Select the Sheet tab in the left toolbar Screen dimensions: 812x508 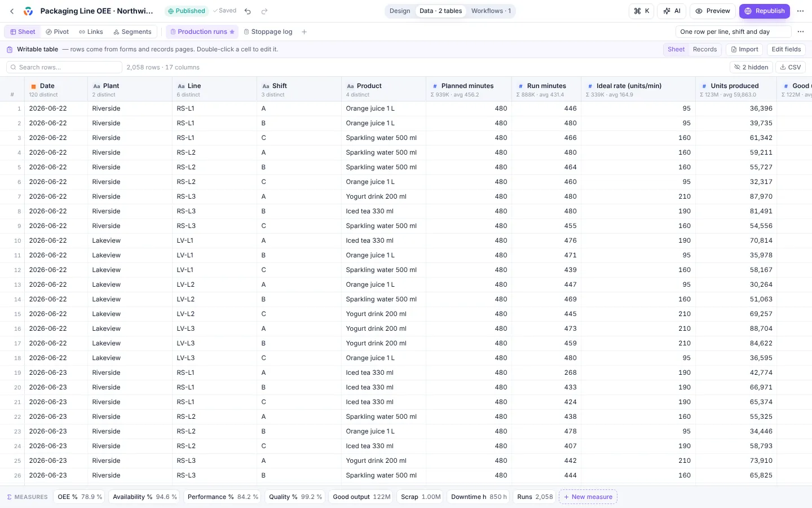pos(23,32)
